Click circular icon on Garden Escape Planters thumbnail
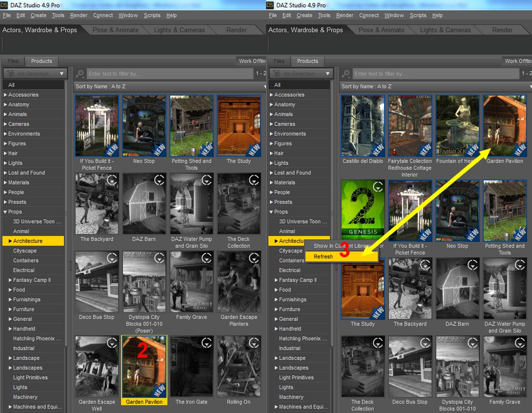532x413 pixels. pyautogui.click(x=254, y=258)
